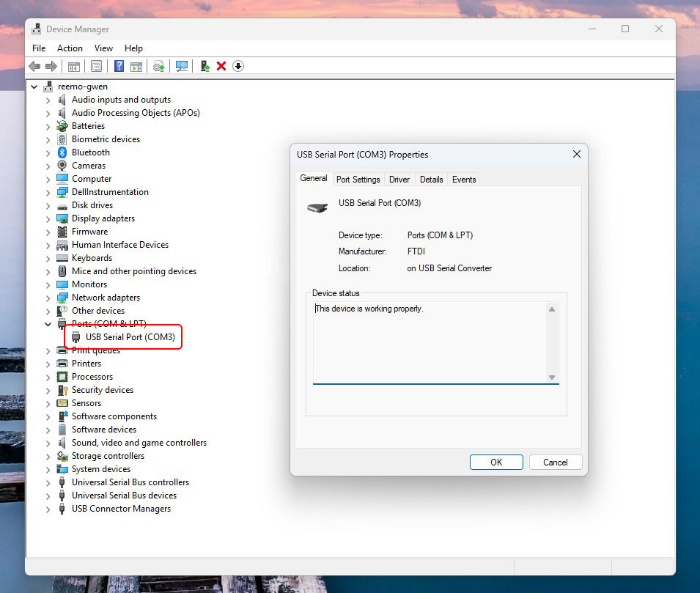Click the down-arrow Disable device toolbar icon

point(238,67)
